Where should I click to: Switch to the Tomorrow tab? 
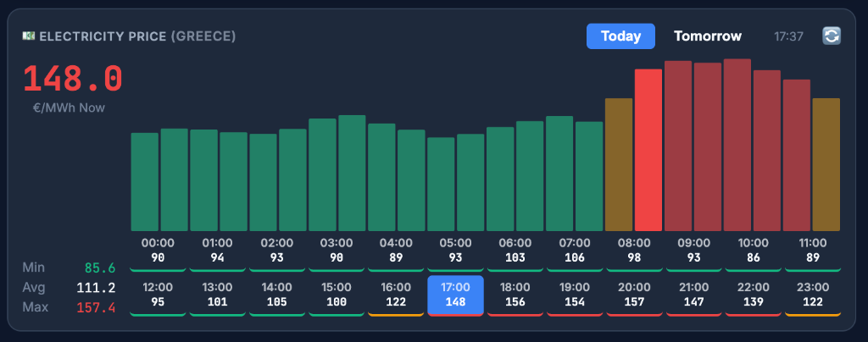click(x=707, y=36)
